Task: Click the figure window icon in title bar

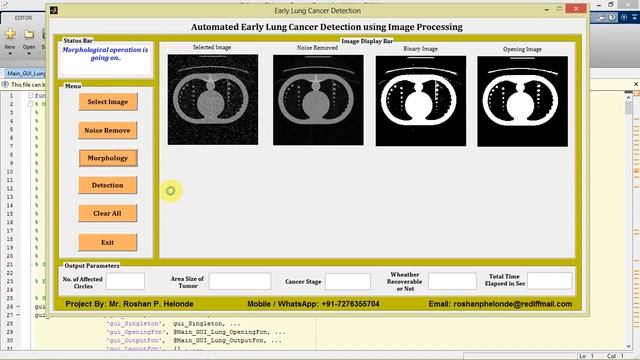Action: point(53,10)
